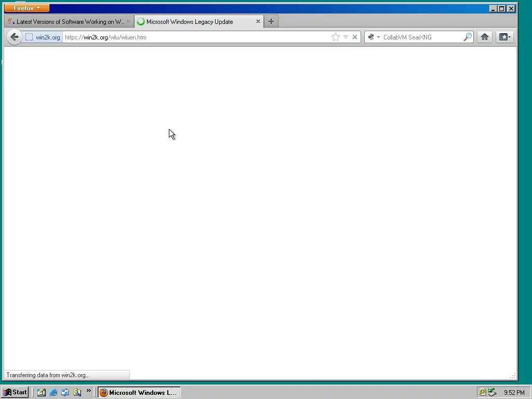Minimize the Firefox window
Screen dimensions: 532x399
tap(493, 8)
